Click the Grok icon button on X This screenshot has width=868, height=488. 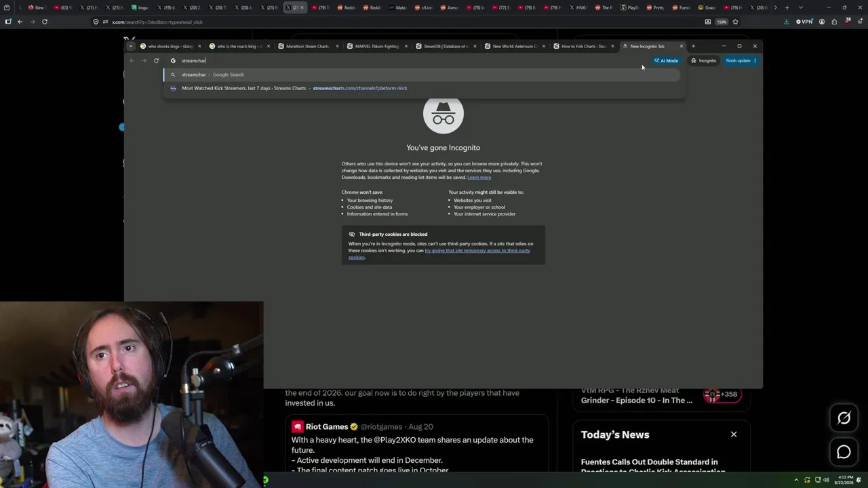(844, 418)
